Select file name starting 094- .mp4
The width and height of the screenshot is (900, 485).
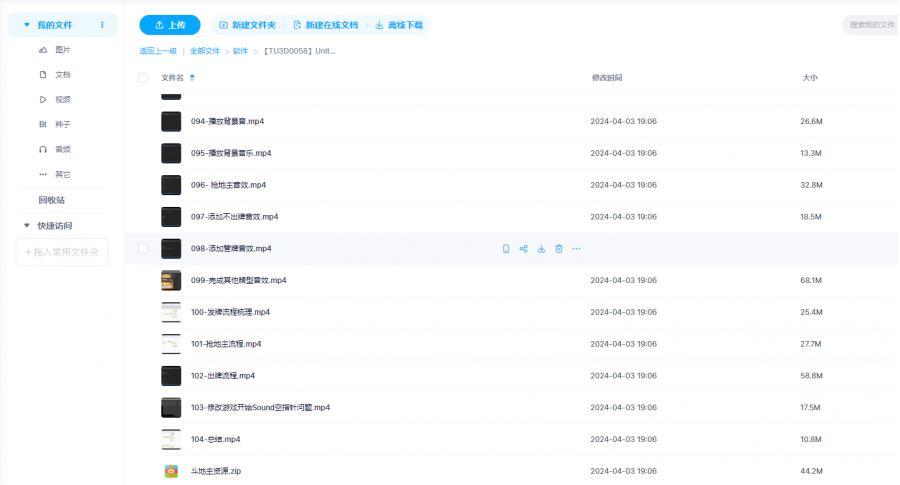tap(227, 121)
